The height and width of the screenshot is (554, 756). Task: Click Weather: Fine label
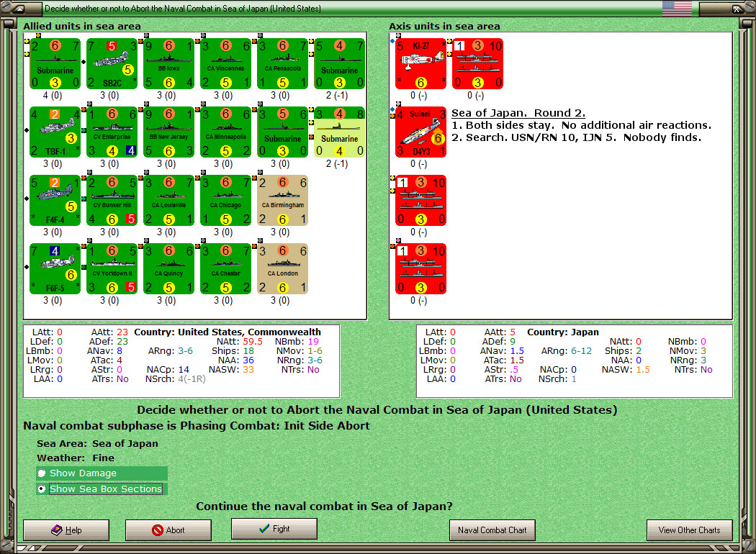[76, 458]
